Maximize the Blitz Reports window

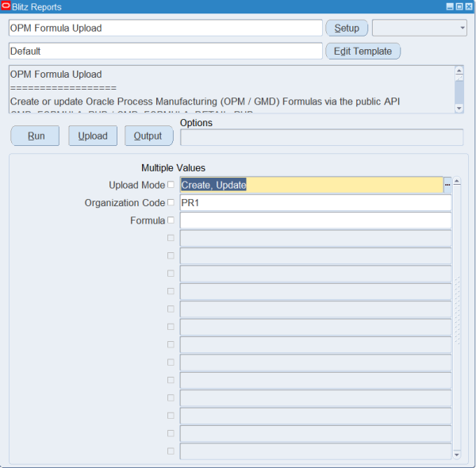(x=459, y=6)
